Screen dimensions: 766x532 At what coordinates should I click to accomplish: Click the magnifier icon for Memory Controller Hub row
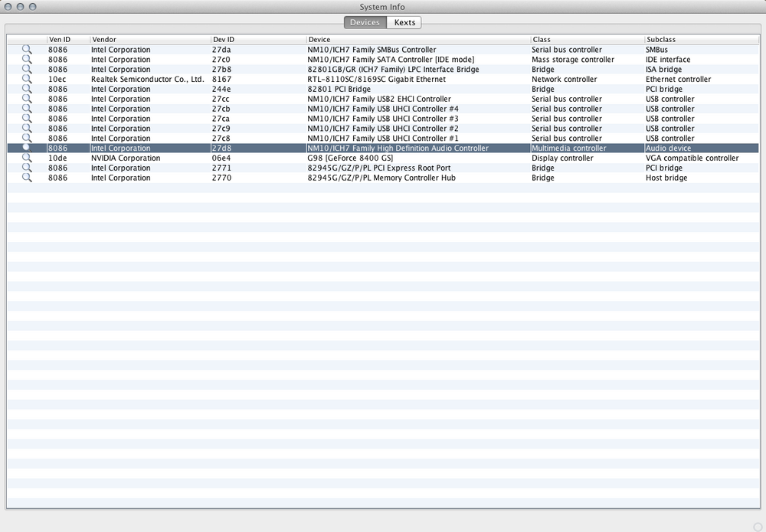tap(27, 178)
